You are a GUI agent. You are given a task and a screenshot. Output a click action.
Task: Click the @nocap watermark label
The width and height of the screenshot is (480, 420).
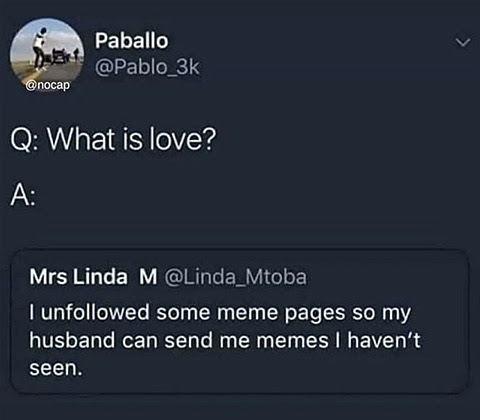(48, 85)
